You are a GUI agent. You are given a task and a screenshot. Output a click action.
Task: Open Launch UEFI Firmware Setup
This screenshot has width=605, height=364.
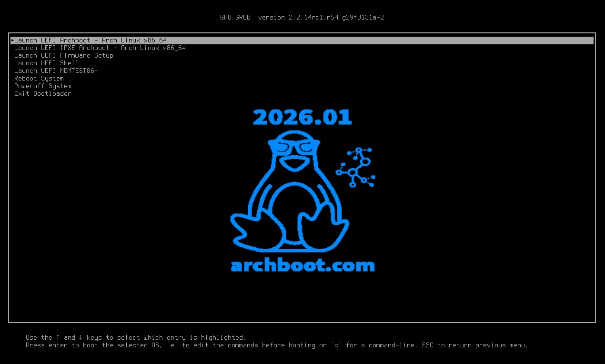click(64, 56)
